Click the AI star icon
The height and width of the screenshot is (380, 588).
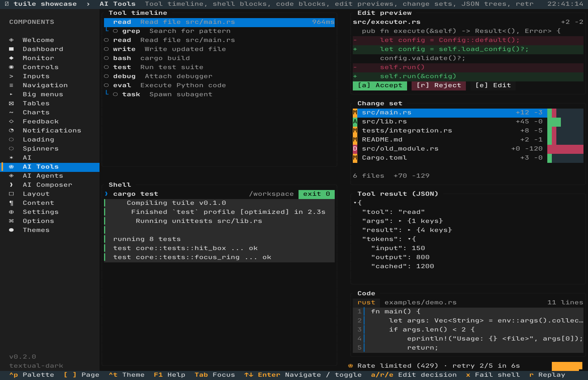click(x=11, y=158)
